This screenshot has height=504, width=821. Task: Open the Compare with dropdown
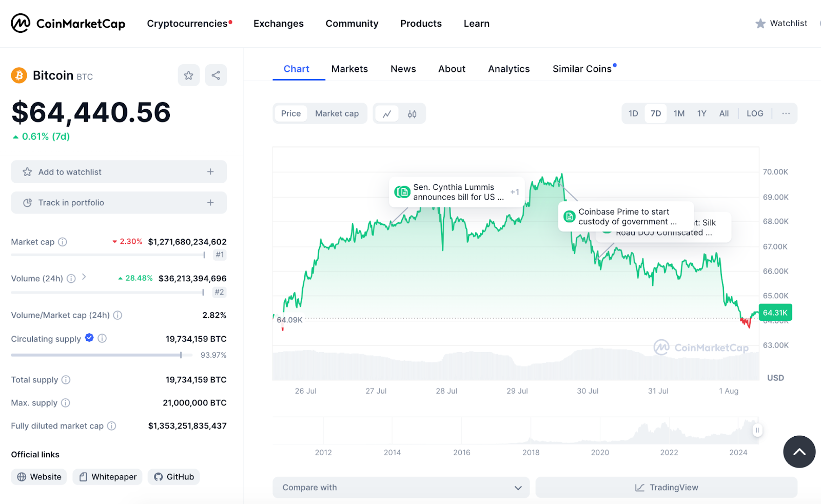(x=401, y=488)
